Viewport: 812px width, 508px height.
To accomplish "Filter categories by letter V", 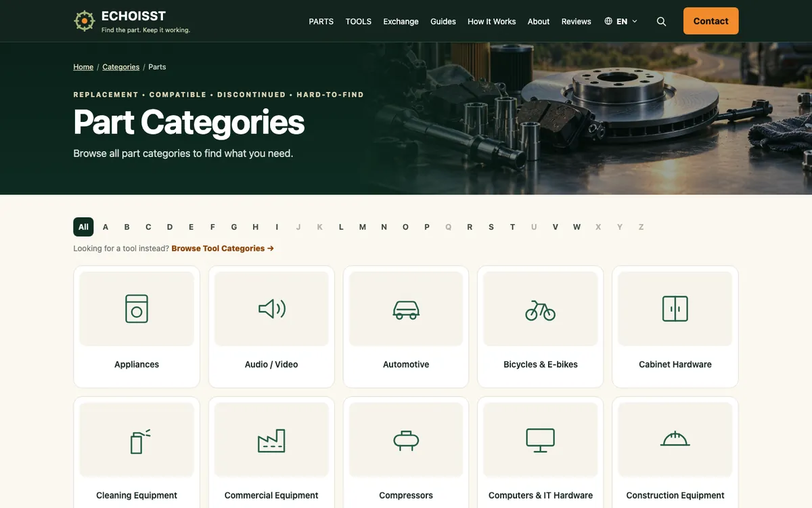I will click(x=556, y=227).
